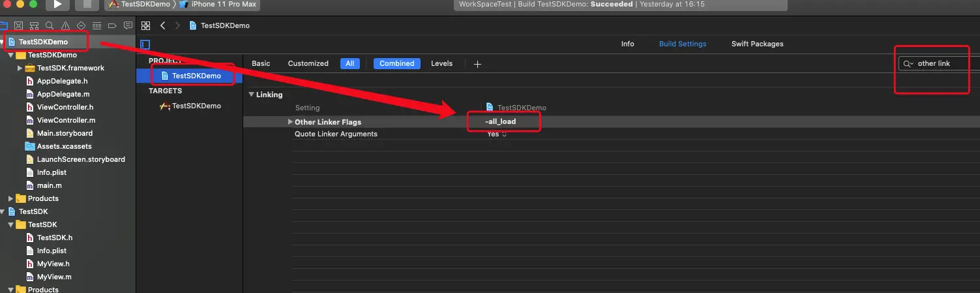
Task: Open the Report navigator
Action: coord(128,25)
